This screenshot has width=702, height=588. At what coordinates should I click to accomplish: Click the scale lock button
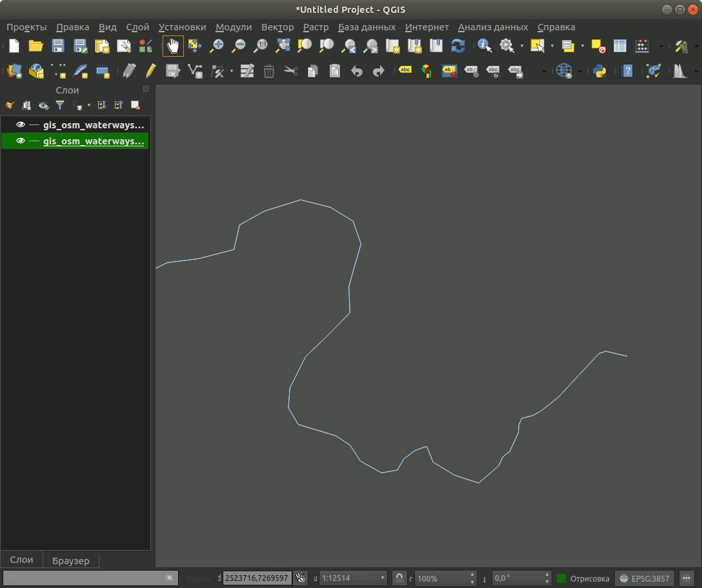coord(399,578)
